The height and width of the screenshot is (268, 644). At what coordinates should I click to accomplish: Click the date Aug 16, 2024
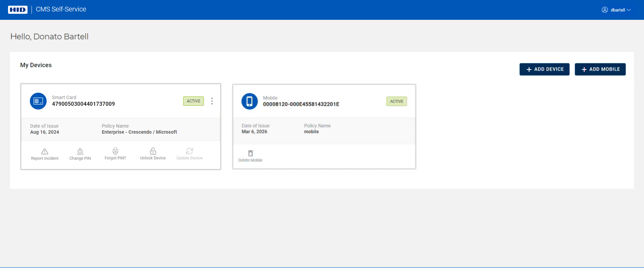[45, 132]
